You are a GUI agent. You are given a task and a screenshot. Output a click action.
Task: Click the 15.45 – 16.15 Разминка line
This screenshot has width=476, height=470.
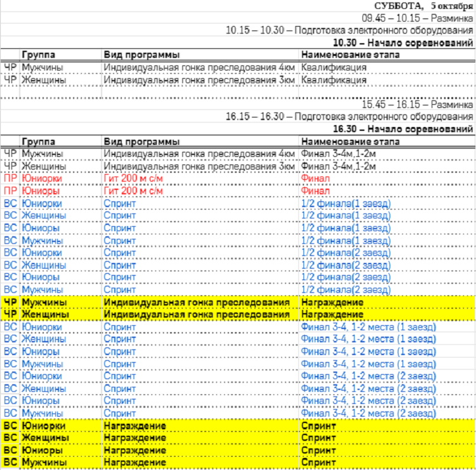(417, 105)
